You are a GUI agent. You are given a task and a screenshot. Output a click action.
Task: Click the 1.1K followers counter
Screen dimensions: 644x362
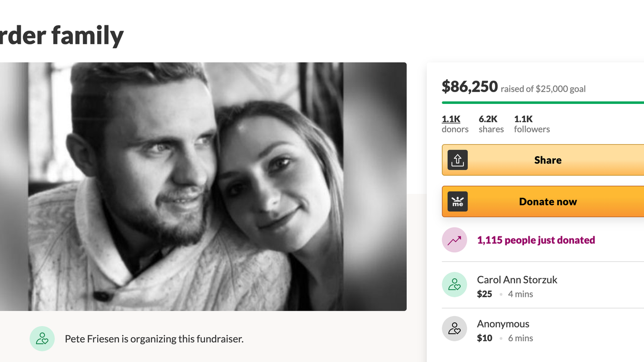pos(531,124)
